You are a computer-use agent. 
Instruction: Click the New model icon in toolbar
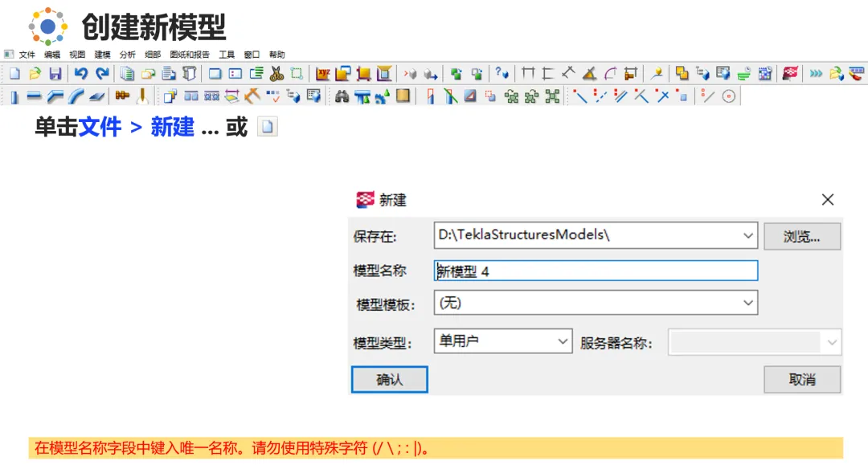point(15,74)
